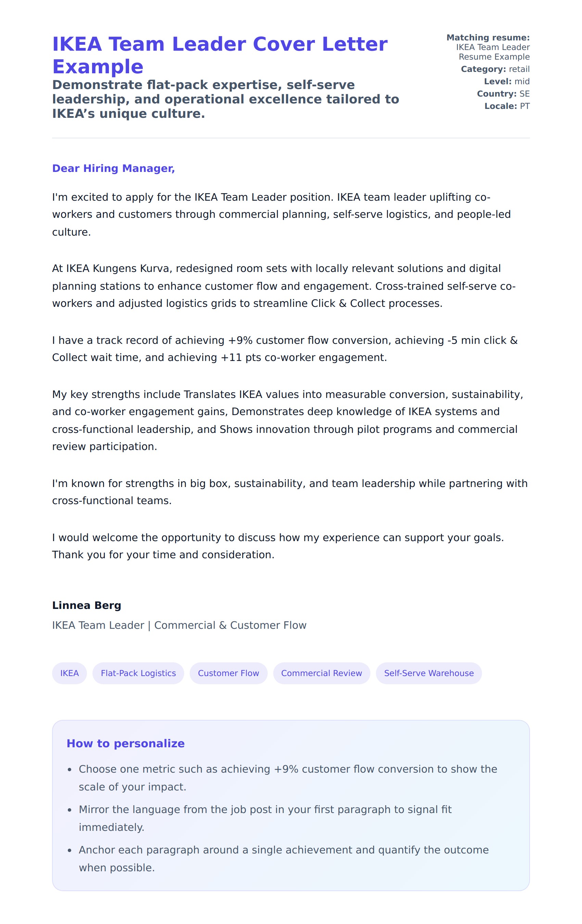
Task: Click the Linnea Berg signature name
Action: tap(87, 605)
